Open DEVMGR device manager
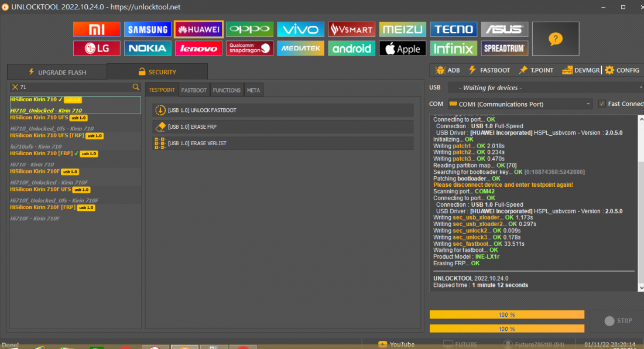This screenshot has height=349, width=644. [x=581, y=70]
